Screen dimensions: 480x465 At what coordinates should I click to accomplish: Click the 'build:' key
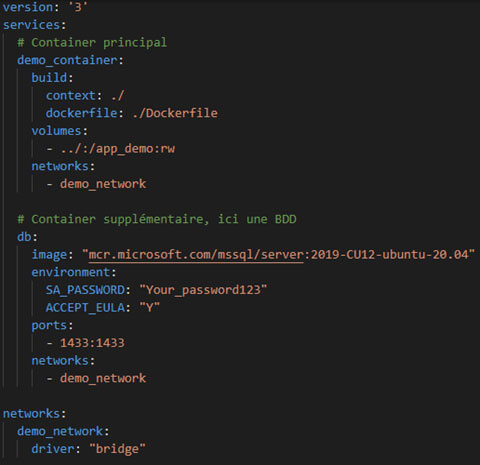tap(52, 78)
